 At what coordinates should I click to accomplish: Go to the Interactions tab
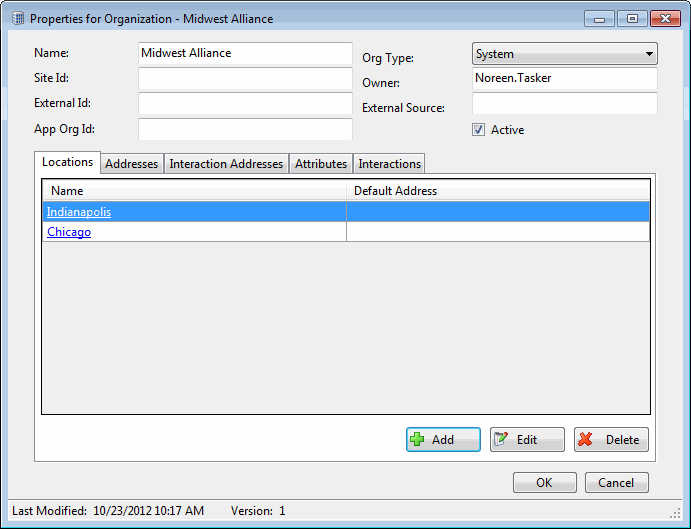coord(389,164)
